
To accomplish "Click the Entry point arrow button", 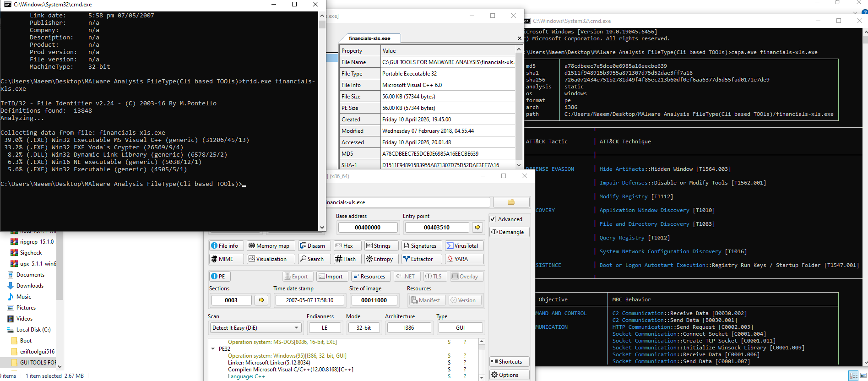I will 477,228.
